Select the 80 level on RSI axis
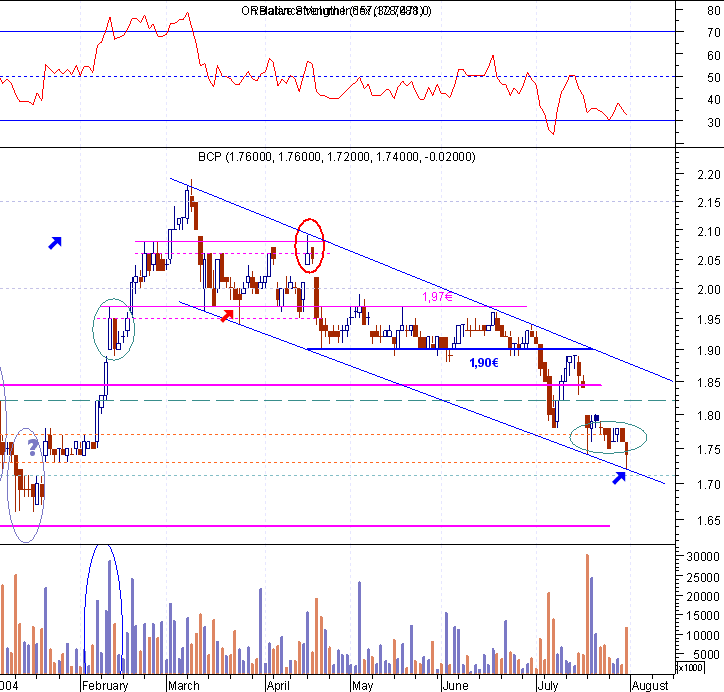This screenshot has height=692, width=724. click(x=713, y=11)
